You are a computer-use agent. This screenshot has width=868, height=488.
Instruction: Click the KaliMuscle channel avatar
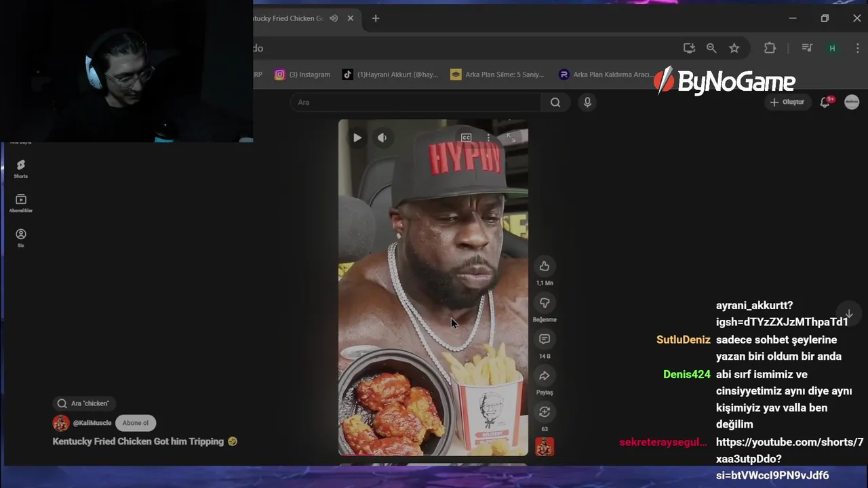61,423
